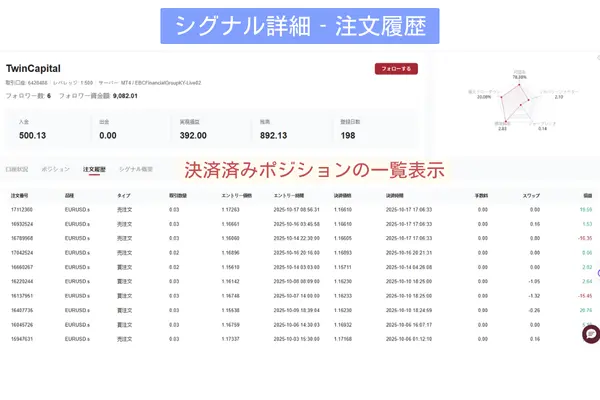600x400 pixels.
Task: Select order row 16932524
Action: click(x=22, y=225)
